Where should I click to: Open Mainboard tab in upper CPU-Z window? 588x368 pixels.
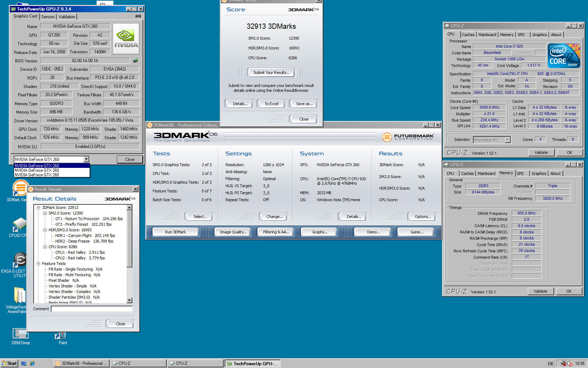[487, 35]
